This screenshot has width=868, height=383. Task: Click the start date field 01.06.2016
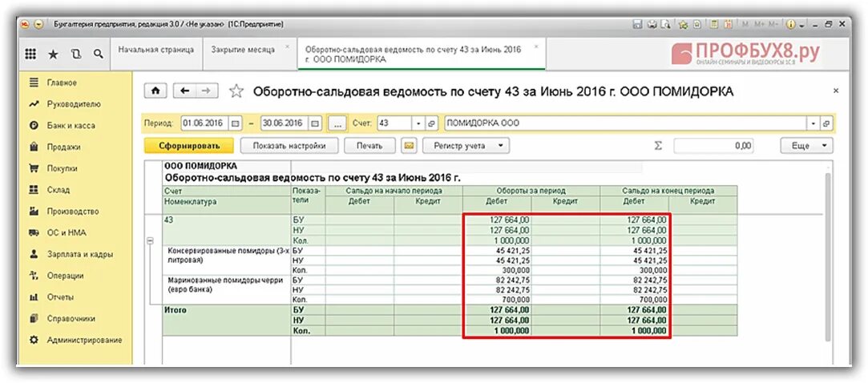point(204,123)
